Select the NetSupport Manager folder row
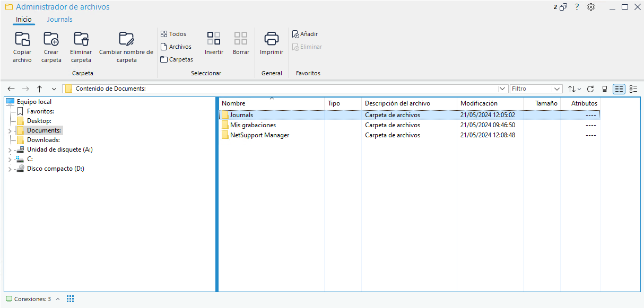The image size is (644, 308). [259, 135]
